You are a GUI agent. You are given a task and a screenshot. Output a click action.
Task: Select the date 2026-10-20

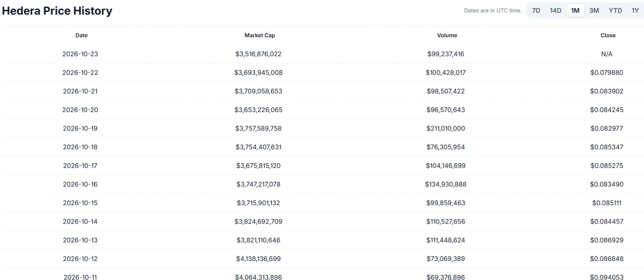coord(80,110)
